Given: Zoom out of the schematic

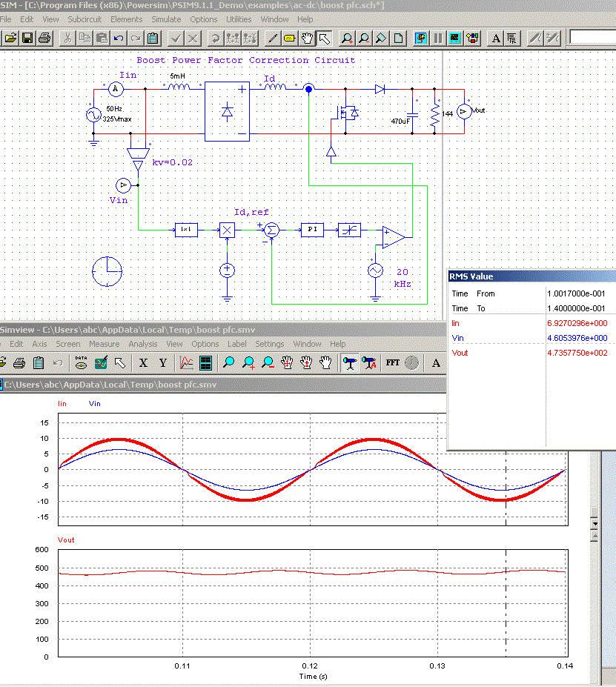Looking at the screenshot, I should coord(364,39).
